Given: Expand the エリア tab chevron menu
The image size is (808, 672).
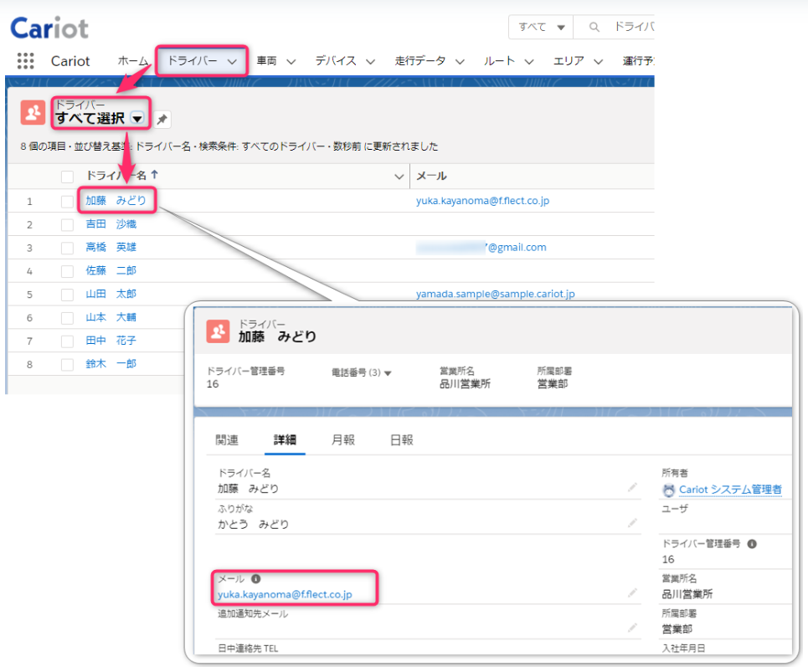Looking at the screenshot, I should click(x=599, y=62).
